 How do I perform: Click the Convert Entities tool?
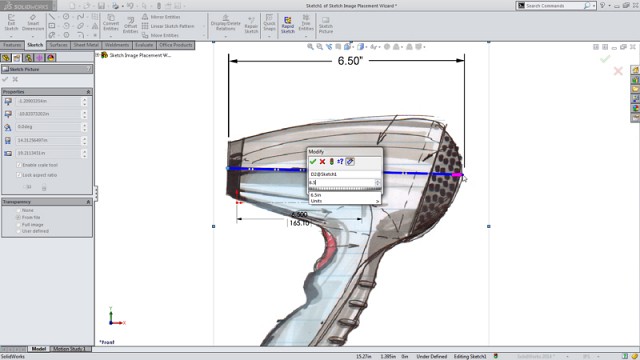pyautogui.click(x=111, y=23)
